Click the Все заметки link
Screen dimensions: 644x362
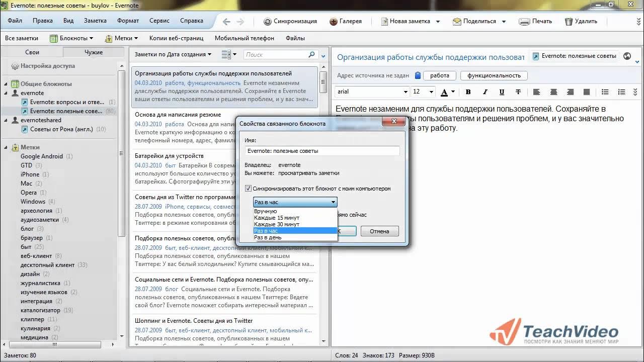click(x=22, y=38)
